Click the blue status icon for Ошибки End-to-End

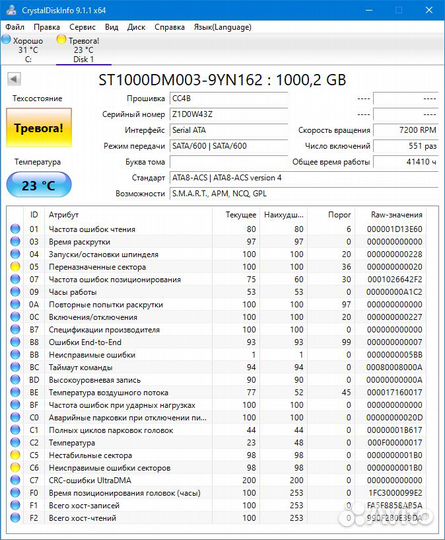tap(15, 342)
